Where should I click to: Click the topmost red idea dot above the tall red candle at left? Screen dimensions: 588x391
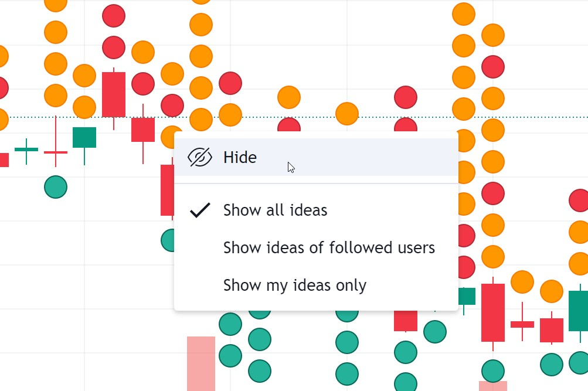click(114, 16)
